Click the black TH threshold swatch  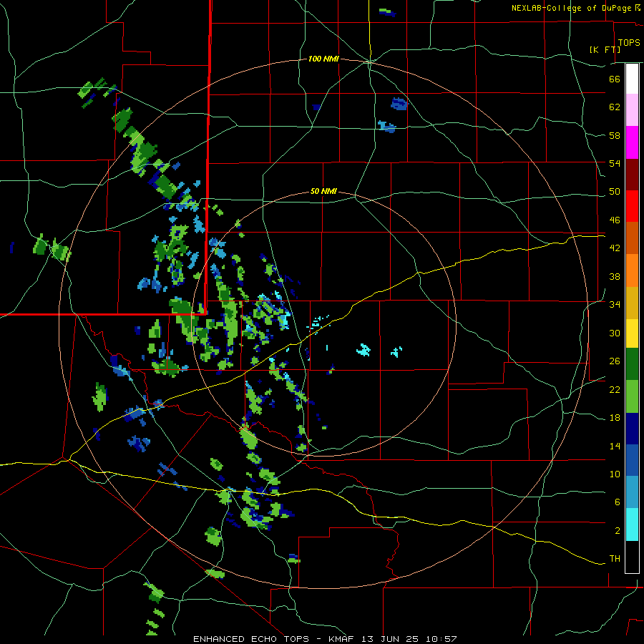click(x=632, y=557)
